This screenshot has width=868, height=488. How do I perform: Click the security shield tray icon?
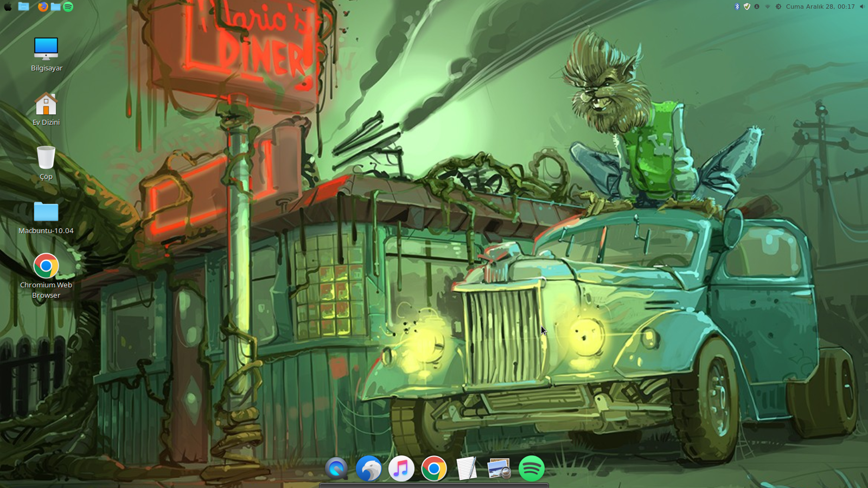tap(747, 7)
